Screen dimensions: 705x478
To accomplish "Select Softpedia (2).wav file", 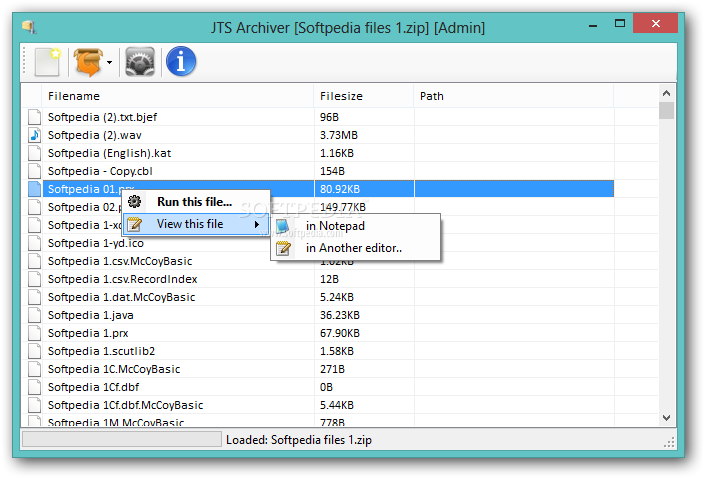I will pos(94,135).
